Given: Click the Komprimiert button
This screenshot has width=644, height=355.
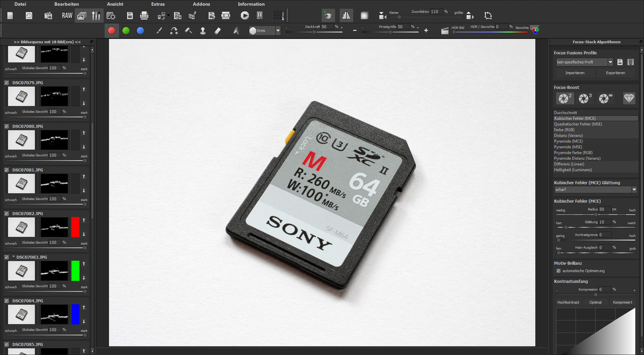Looking at the screenshot, I should pyautogui.click(x=623, y=302).
